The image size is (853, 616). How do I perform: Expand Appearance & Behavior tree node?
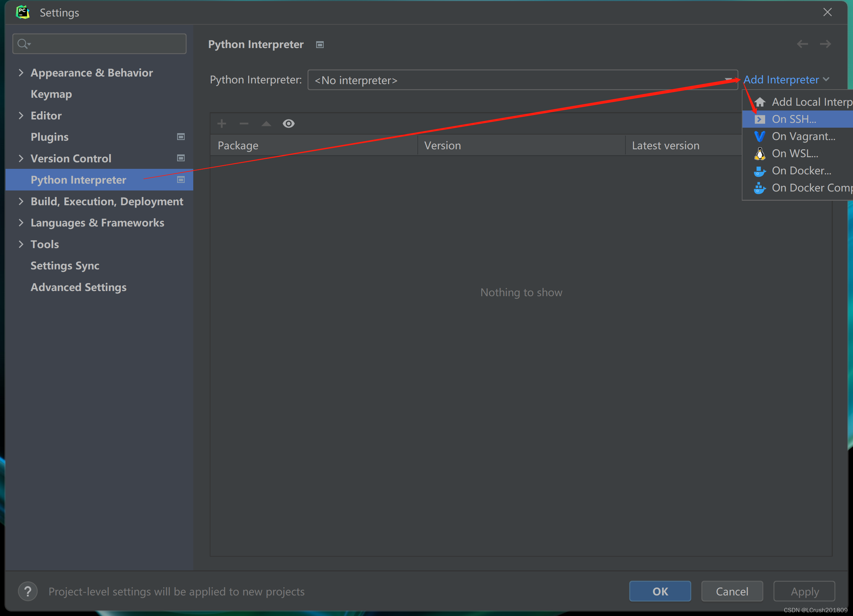21,72
